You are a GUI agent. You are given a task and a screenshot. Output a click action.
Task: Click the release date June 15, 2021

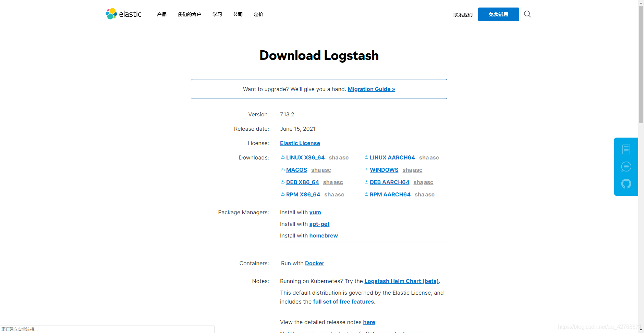pyautogui.click(x=297, y=129)
